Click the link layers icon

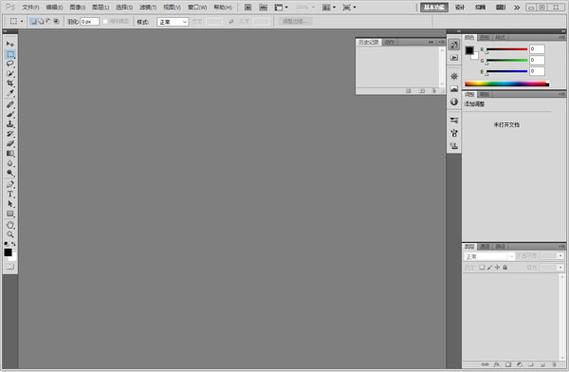[485, 364]
